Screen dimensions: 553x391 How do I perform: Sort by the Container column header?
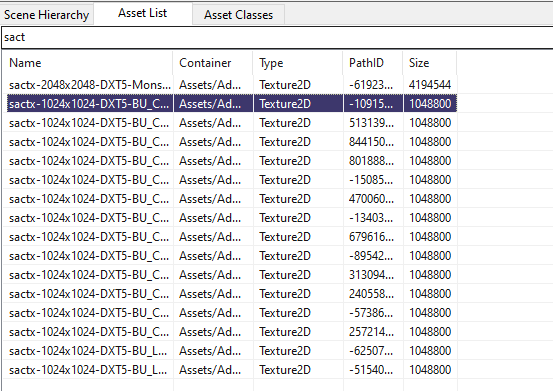coord(213,63)
